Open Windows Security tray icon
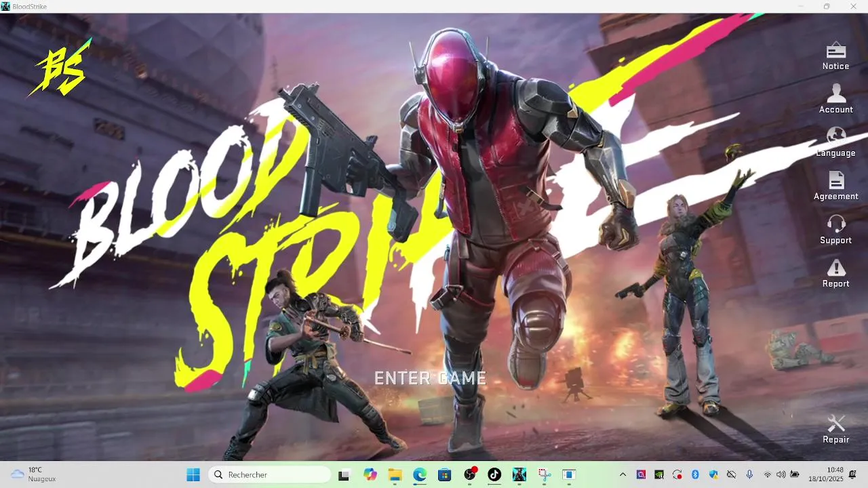 coord(713,474)
